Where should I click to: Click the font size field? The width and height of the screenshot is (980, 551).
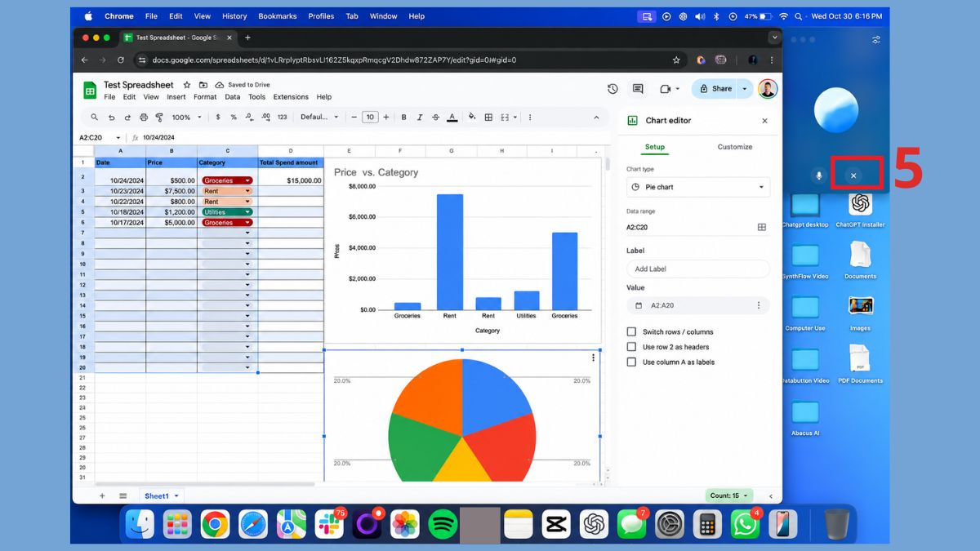coord(370,118)
